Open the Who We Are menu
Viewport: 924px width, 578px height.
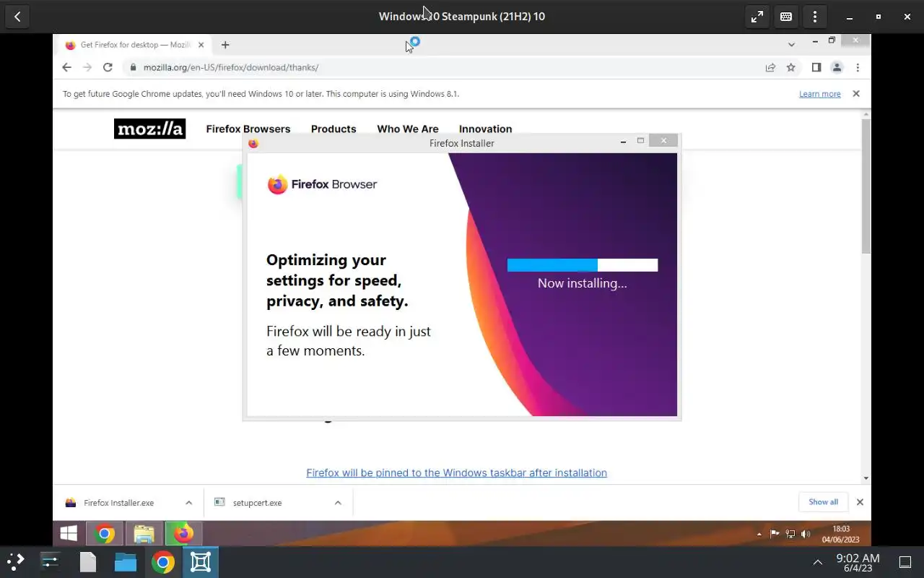[x=408, y=129]
